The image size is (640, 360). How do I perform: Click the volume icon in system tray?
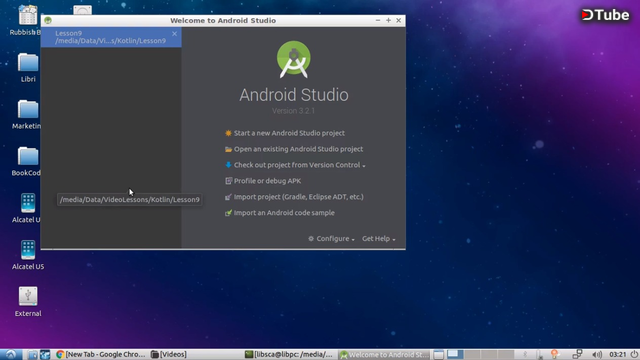[x=597, y=354]
